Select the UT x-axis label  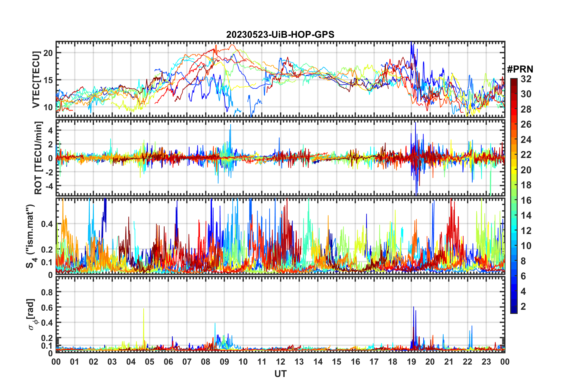(280, 374)
